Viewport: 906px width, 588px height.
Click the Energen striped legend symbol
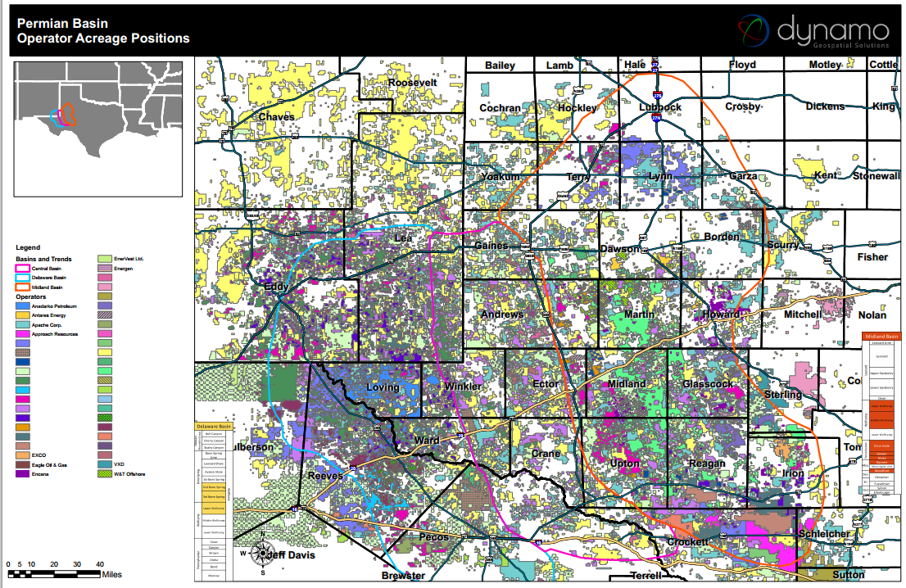(105, 268)
